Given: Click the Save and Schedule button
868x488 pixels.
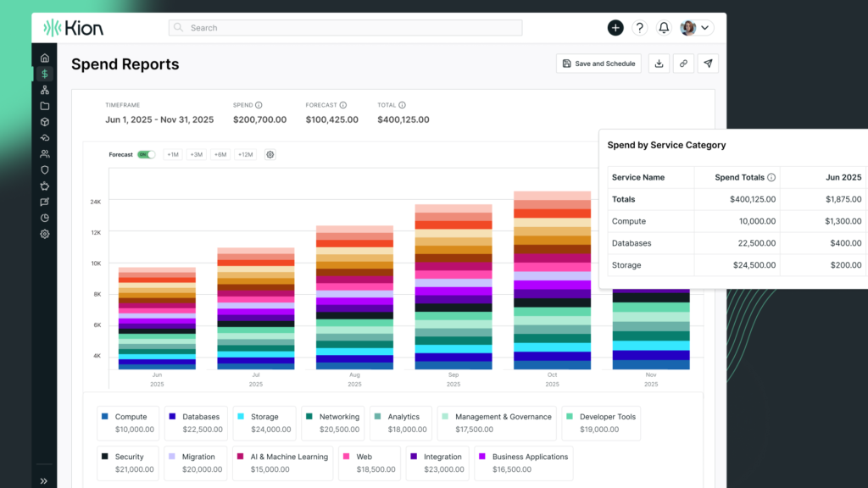Looking at the screenshot, I should pos(598,64).
